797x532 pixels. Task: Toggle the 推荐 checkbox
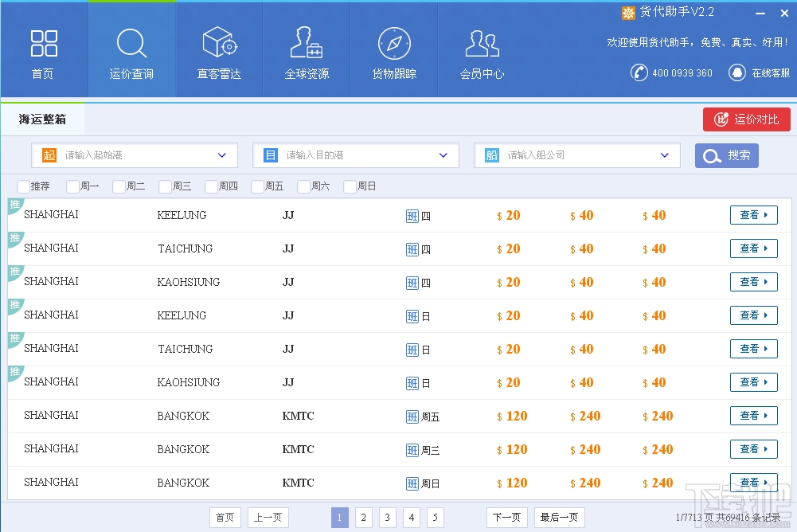[x=23, y=186]
